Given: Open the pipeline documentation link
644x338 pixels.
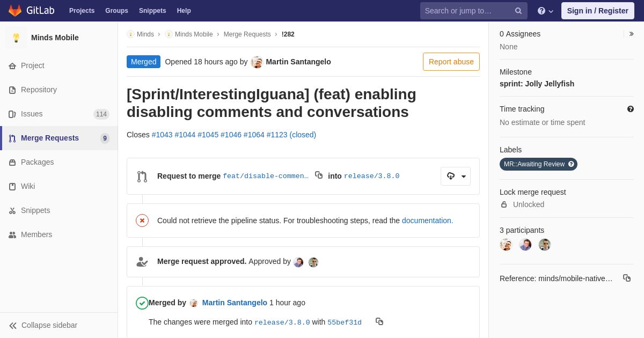Looking at the screenshot, I should 428,221.
